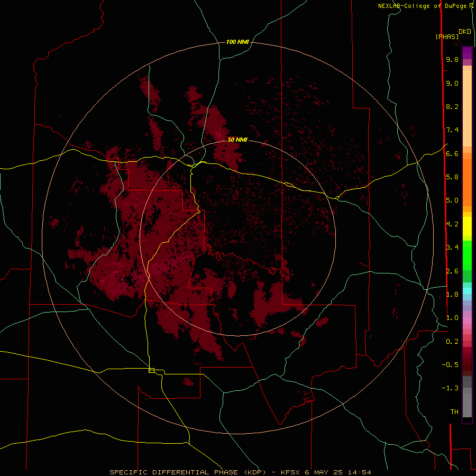Select the 6.6 scale value
The height and width of the screenshot is (476, 476).
[452, 153]
